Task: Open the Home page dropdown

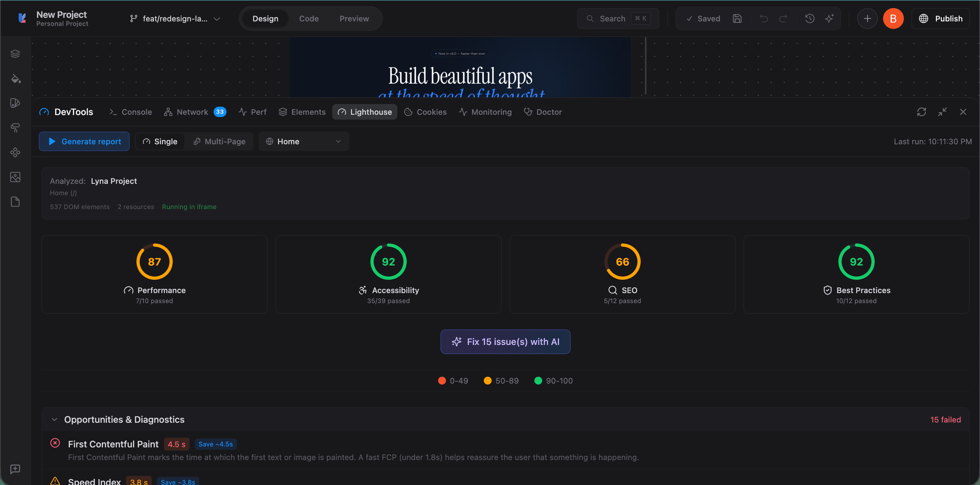Action: pyautogui.click(x=304, y=142)
